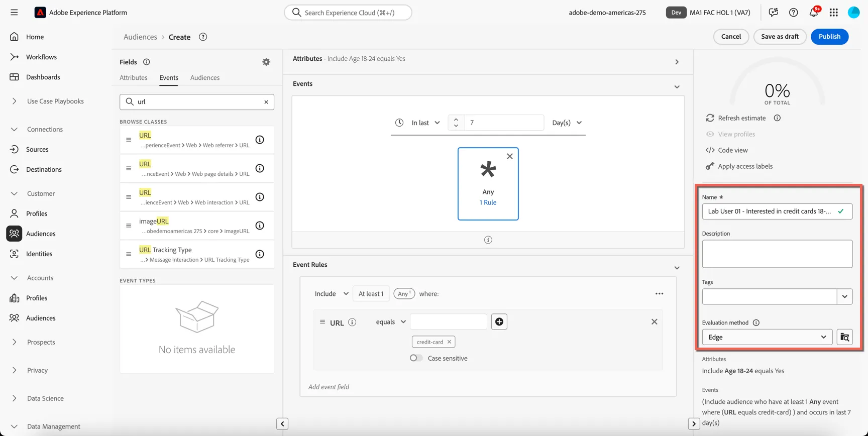Open the Tags dropdown arrow
Viewport: 868px width, 436px height.
pos(845,297)
